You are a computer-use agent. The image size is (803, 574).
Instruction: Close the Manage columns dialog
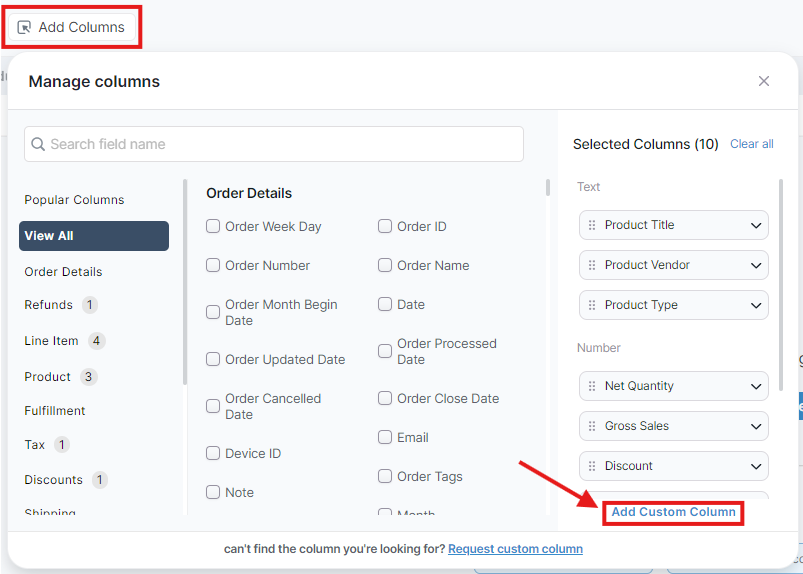(x=764, y=81)
